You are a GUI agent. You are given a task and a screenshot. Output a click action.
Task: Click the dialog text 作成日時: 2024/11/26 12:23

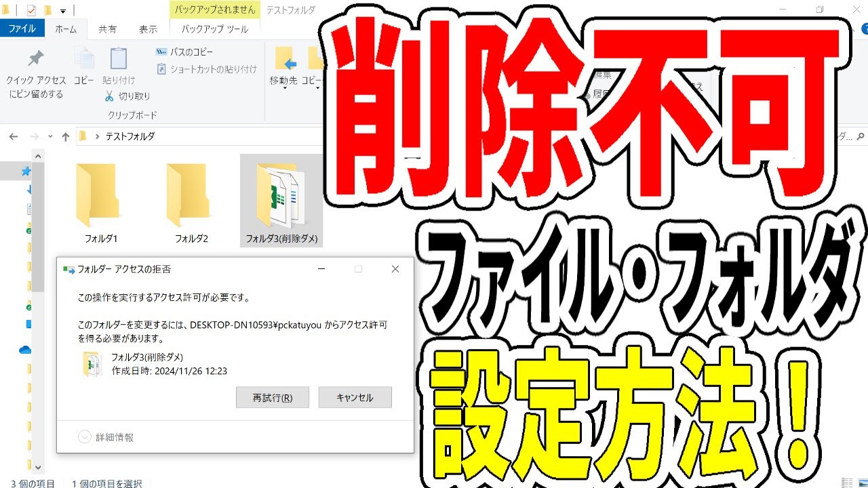pos(169,371)
